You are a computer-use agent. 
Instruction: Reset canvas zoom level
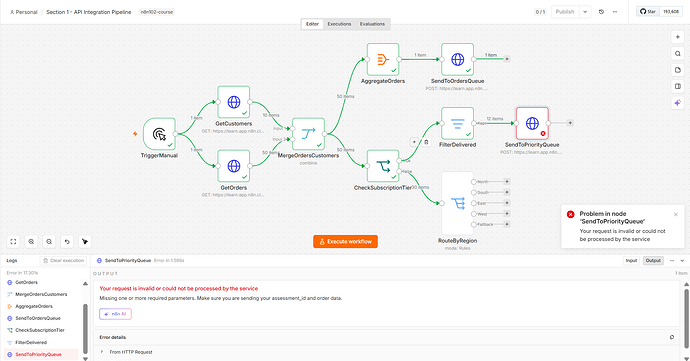click(x=67, y=241)
